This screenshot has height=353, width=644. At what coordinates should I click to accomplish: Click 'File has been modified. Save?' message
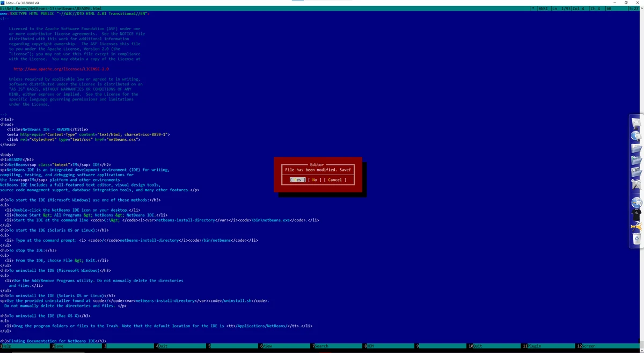318,169
